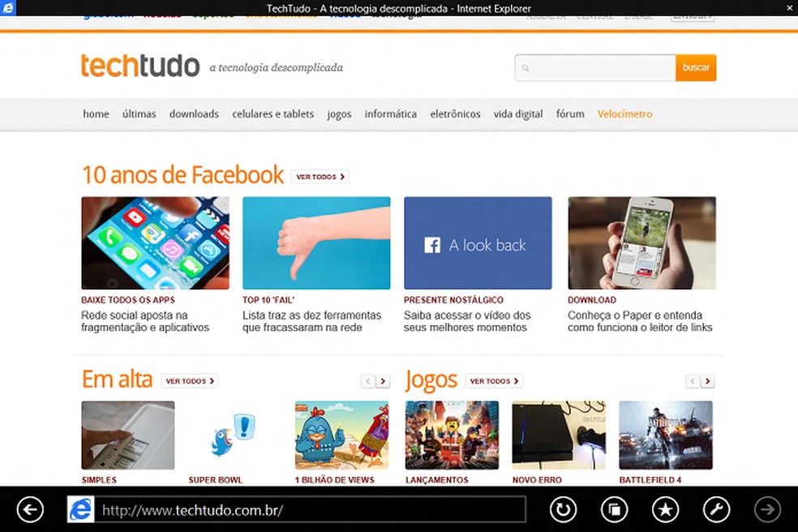This screenshot has width=798, height=532.
Task: Open the thumbs-down thumbnail
Action: (x=316, y=242)
